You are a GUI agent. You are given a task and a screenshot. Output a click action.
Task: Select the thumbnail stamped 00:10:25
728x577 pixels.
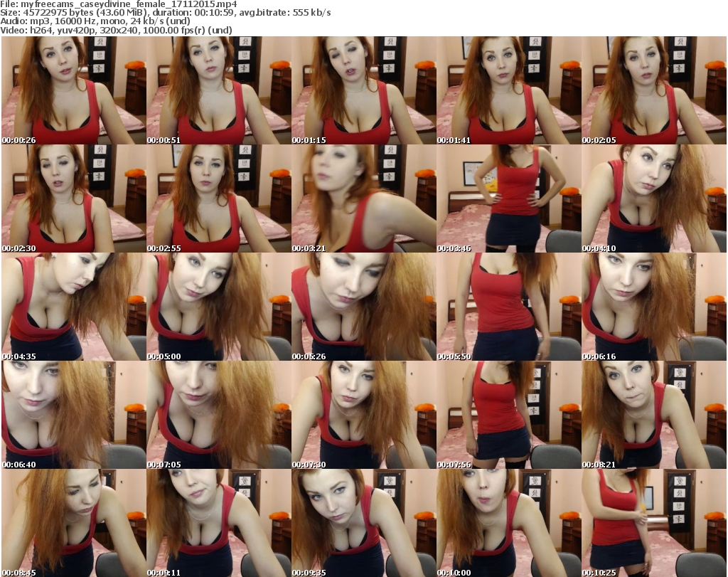tap(654, 523)
